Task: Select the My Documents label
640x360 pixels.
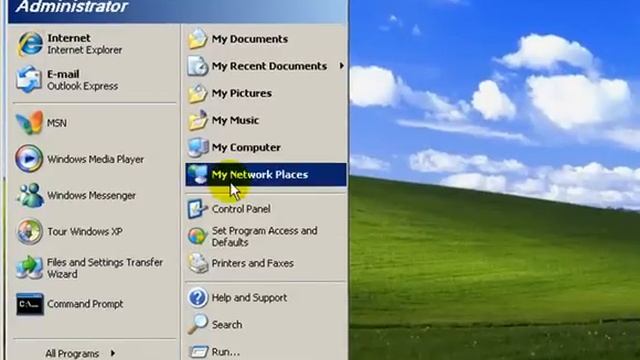Action: coord(249,39)
